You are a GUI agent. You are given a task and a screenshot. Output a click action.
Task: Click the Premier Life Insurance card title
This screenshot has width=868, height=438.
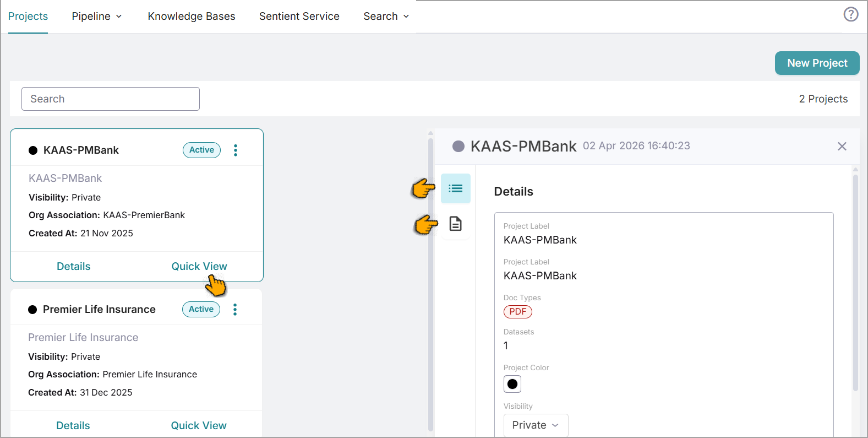tap(99, 310)
